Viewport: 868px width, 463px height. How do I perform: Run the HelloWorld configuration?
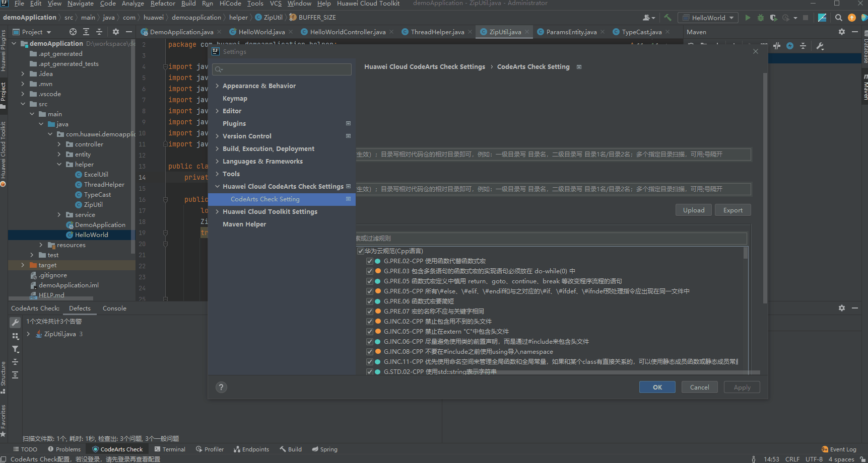coord(748,17)
